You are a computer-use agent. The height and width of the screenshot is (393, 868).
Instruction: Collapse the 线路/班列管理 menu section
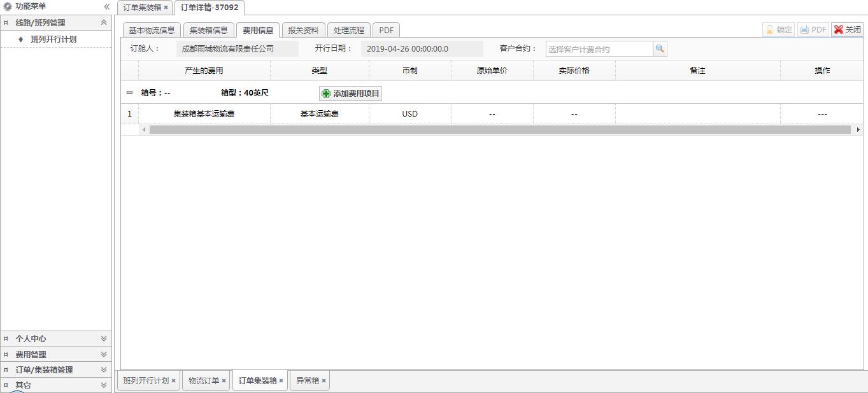[104, 22]
